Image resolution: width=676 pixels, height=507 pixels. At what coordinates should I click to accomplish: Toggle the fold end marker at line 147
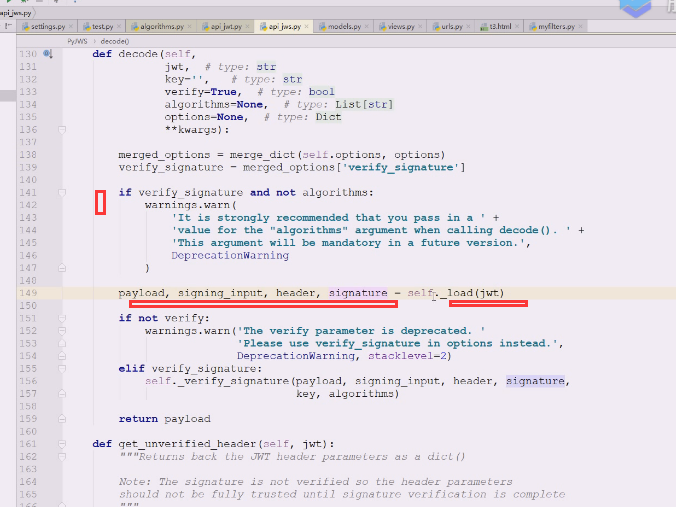[62, 268]
